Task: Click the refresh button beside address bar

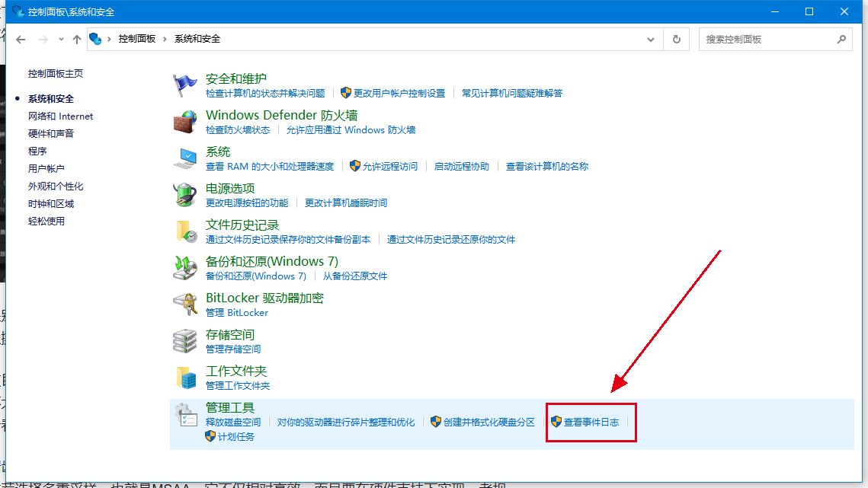Action: pos(677,40)
